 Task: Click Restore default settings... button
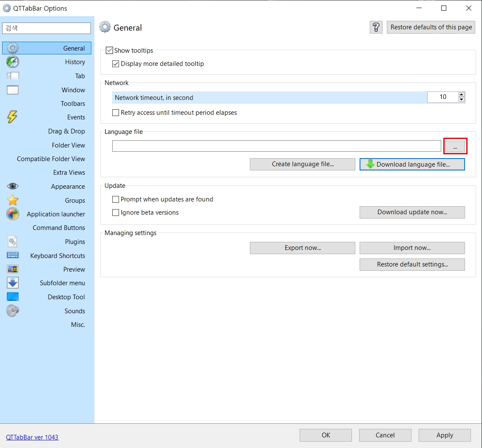click(x=412, y=264)
